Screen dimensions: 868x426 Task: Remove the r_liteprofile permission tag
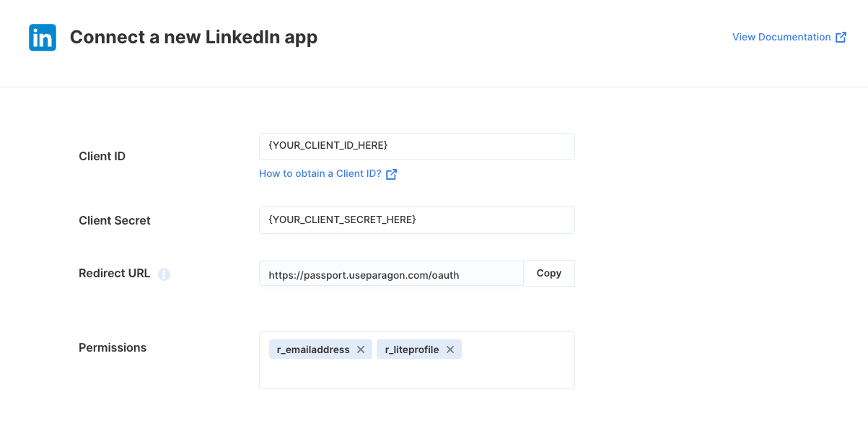[x=450, y=349]
